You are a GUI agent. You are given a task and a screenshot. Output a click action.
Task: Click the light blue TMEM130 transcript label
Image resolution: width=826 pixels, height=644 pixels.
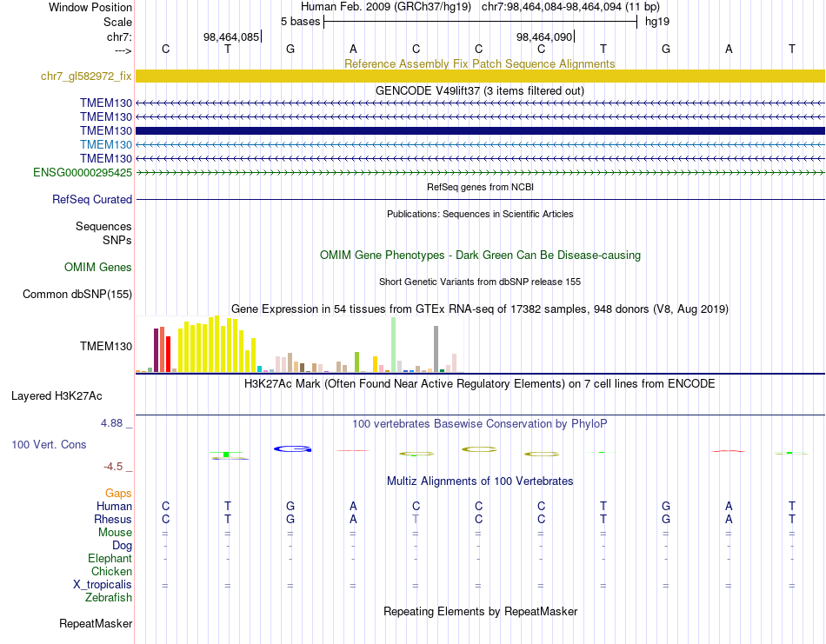106,144
